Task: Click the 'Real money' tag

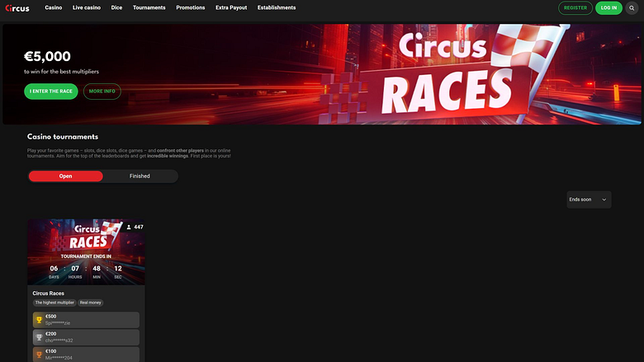Action: click(x=90, y=303)
